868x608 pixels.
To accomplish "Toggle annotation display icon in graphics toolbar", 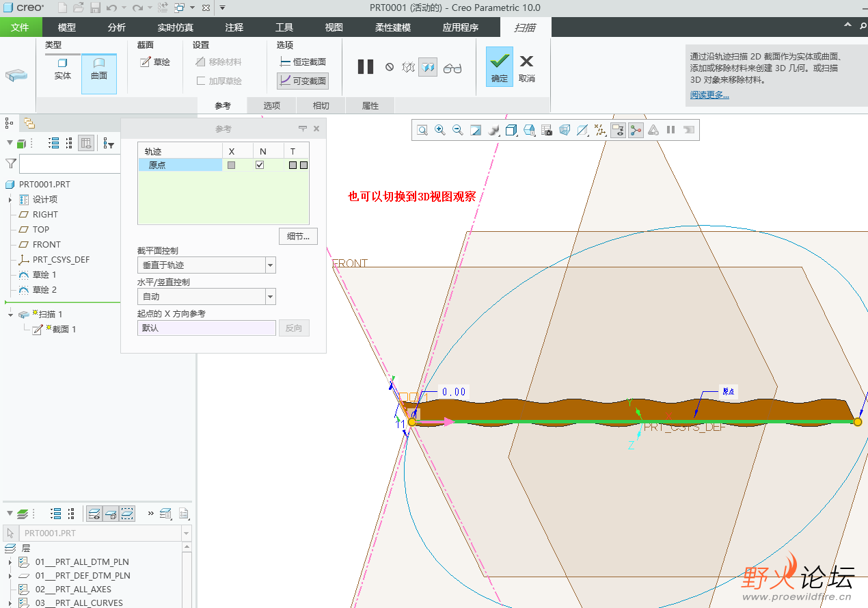I will [x=618, y=130].
